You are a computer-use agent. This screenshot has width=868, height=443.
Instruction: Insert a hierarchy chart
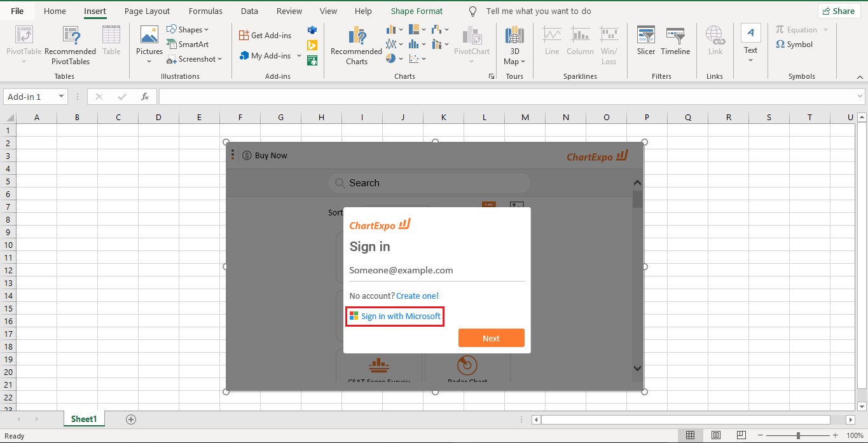pos(417,29)
